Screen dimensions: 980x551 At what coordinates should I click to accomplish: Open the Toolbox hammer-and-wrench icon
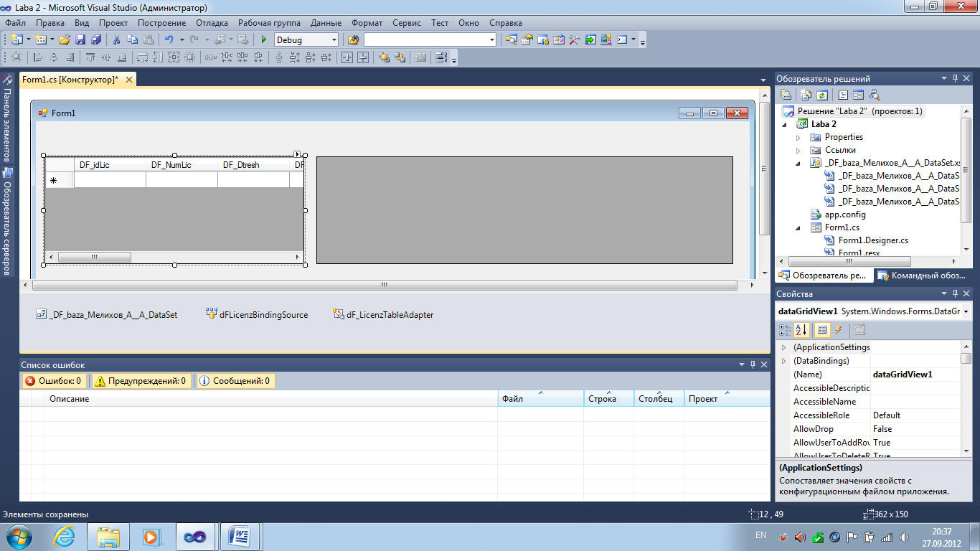tap(574, 40)
